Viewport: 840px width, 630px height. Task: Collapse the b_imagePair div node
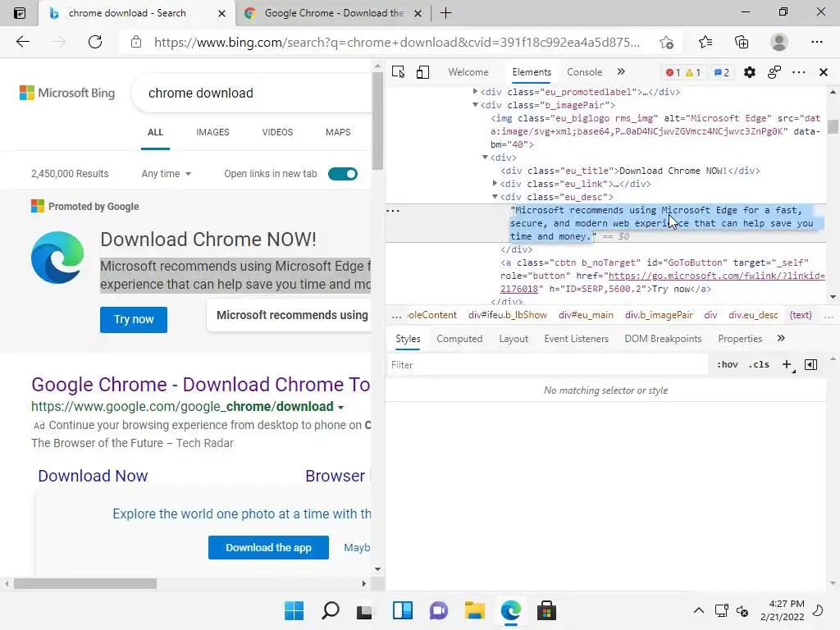[x=475, y=105]
